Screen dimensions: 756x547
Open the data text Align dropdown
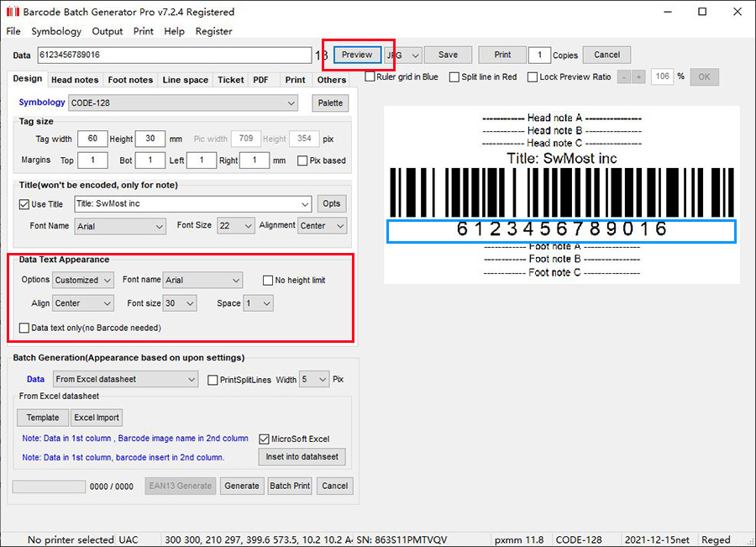pos(83,303)
